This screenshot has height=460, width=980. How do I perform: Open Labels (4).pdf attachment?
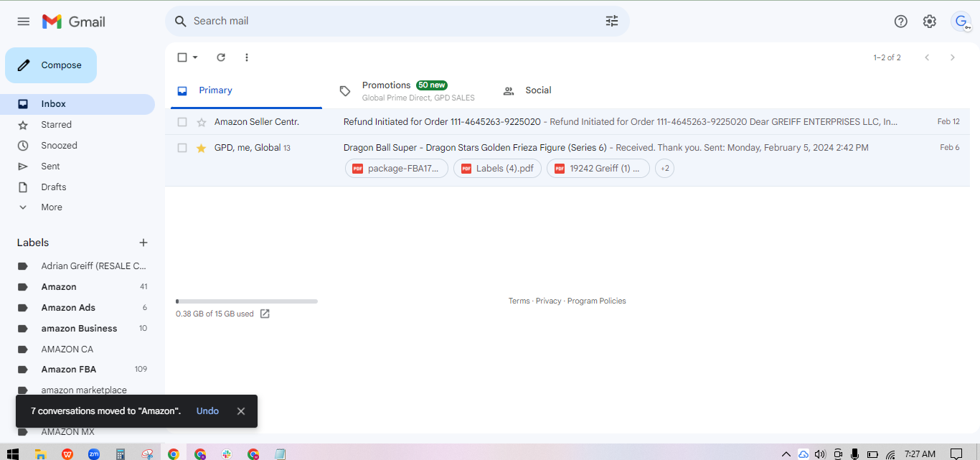tap(498, 169)
